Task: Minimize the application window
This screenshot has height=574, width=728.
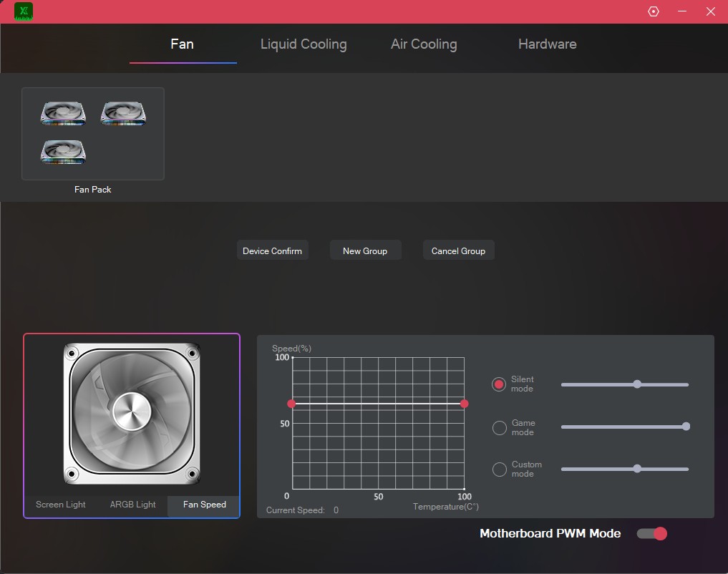Action: 682,11
